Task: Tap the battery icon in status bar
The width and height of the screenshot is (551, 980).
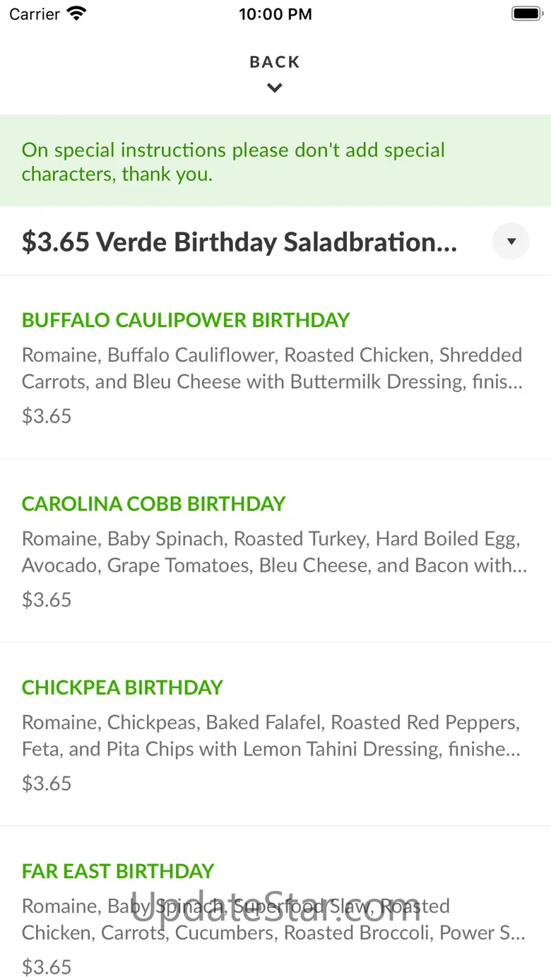Action: (526, 13)
